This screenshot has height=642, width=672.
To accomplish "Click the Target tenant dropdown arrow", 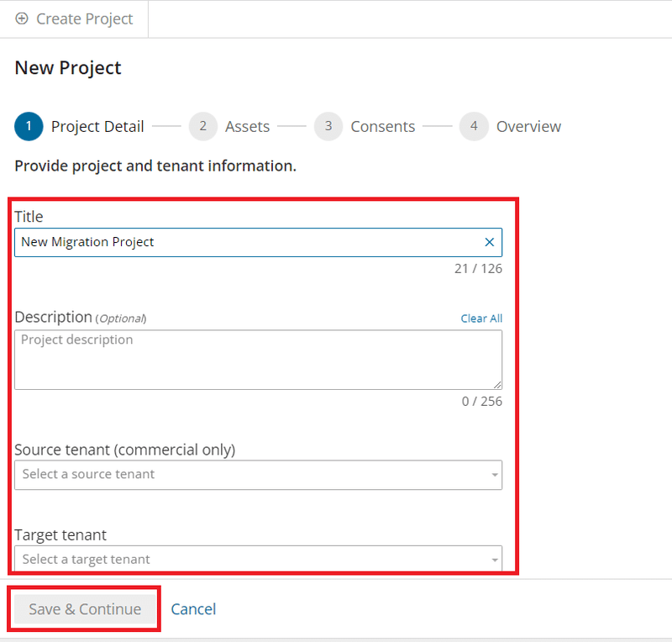I will point(495,560).
